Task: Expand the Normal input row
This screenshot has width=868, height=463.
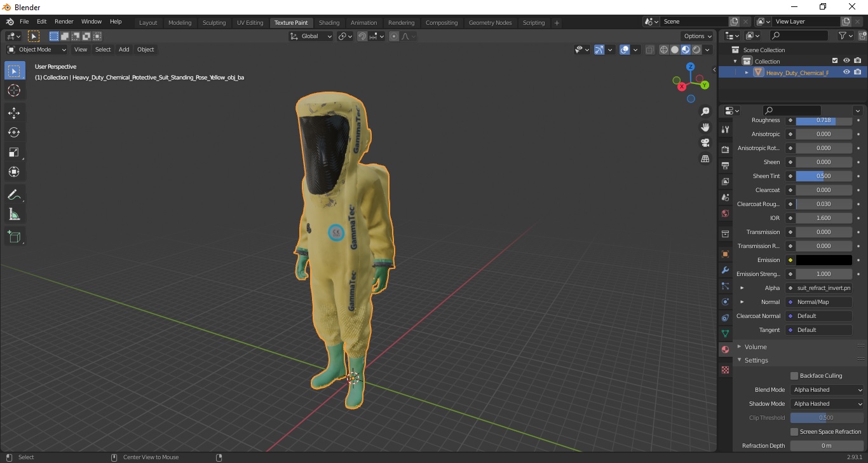Action: click(742, 302)
